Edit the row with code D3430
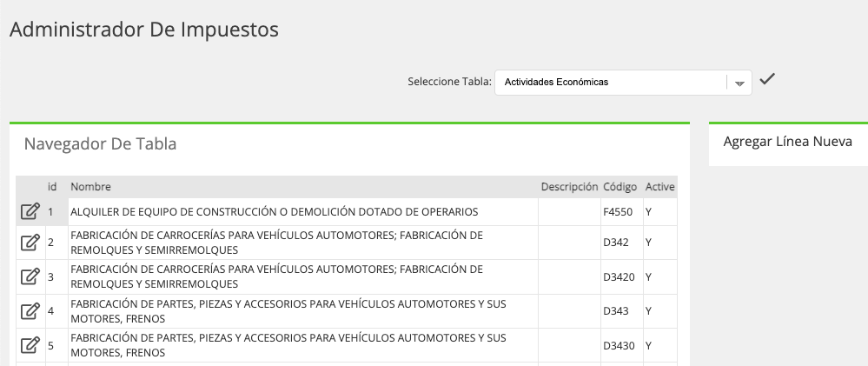The height and width of the screenshot is (366, 868). pos(30,345)
